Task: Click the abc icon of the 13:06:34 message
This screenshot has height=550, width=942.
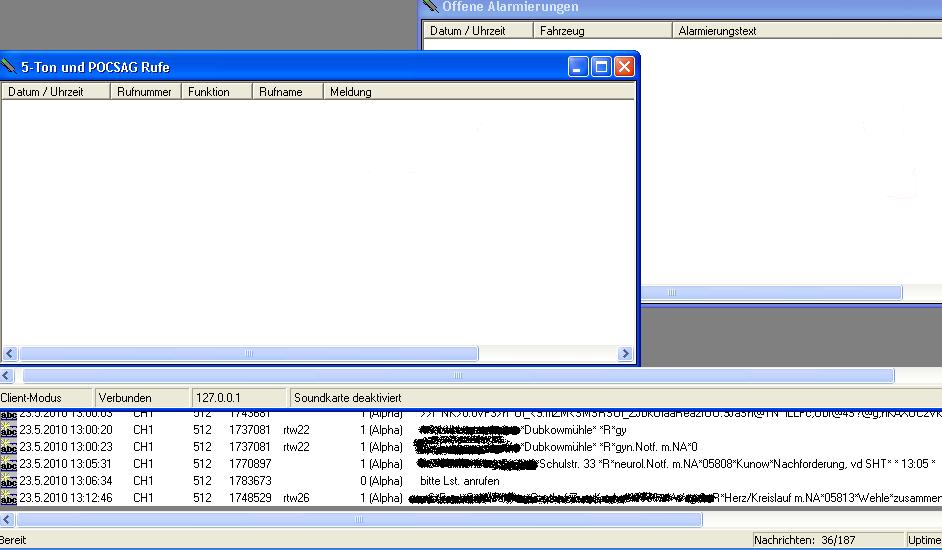Action: coord(8,481)
